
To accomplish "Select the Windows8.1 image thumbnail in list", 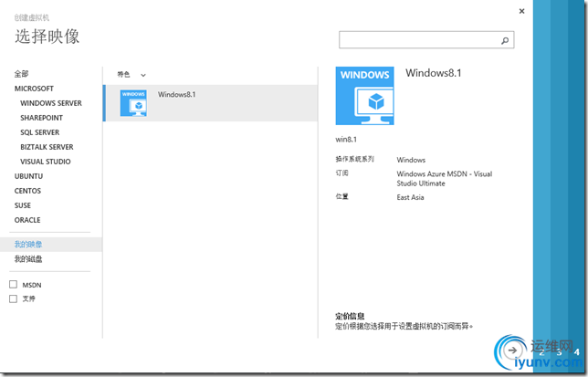I will point(133,103).
